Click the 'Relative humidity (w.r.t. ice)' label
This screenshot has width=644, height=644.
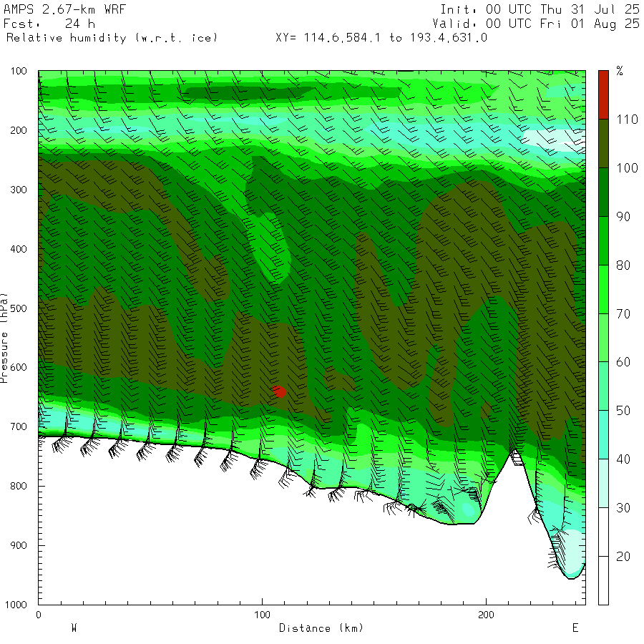112,38
